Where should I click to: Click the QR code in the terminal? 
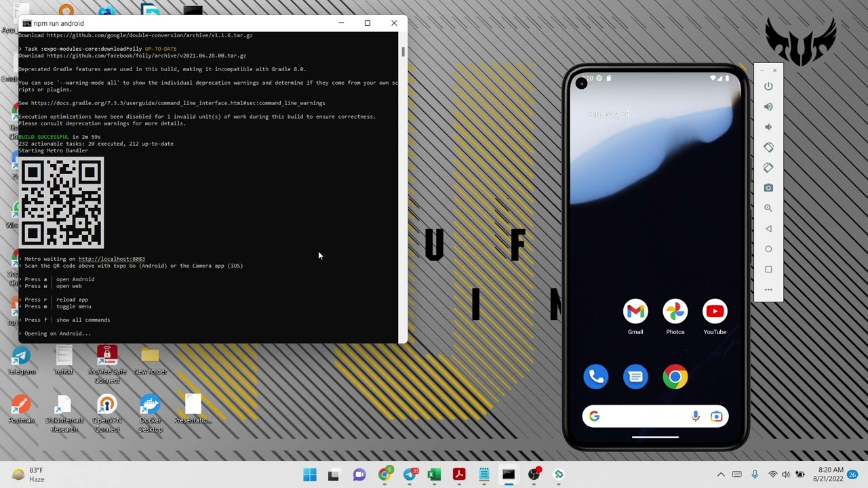coord(62,202)
